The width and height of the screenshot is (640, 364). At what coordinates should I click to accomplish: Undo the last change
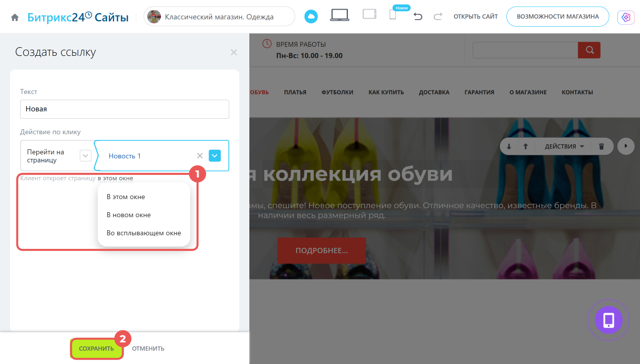click(x=418, y=17)
